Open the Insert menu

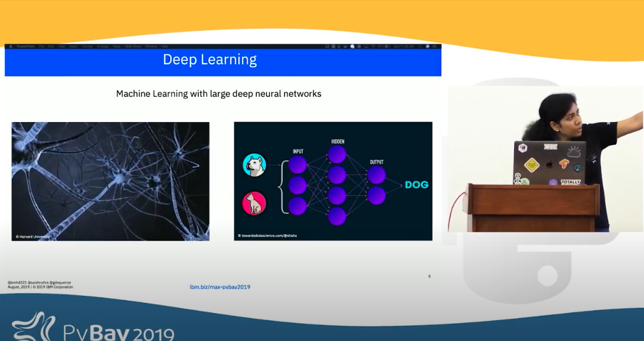73,46
